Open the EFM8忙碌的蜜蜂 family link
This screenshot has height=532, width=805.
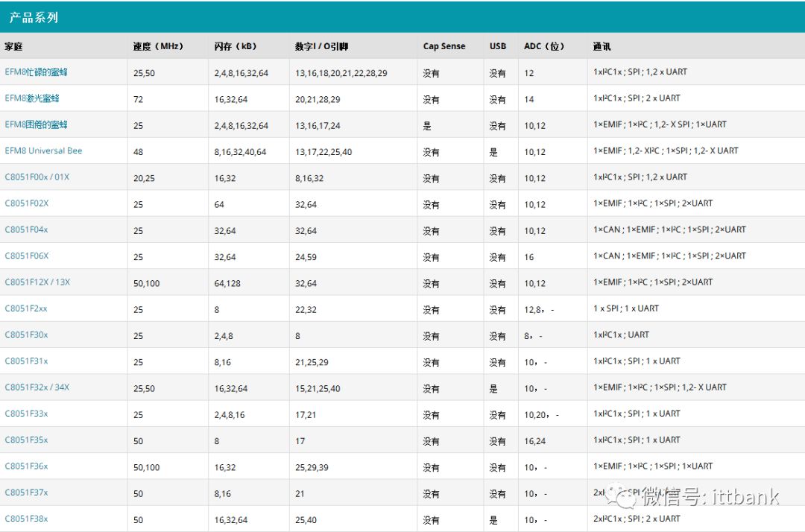pos(36,72)
